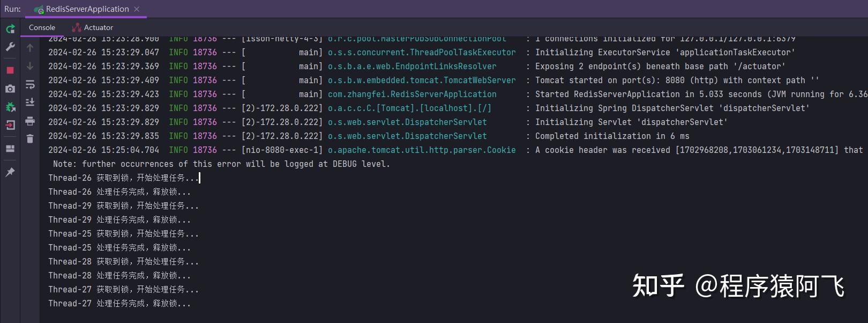The image size is (868, 323).
Task: Switch to the Console tab
Action: (x=42, y=27)
